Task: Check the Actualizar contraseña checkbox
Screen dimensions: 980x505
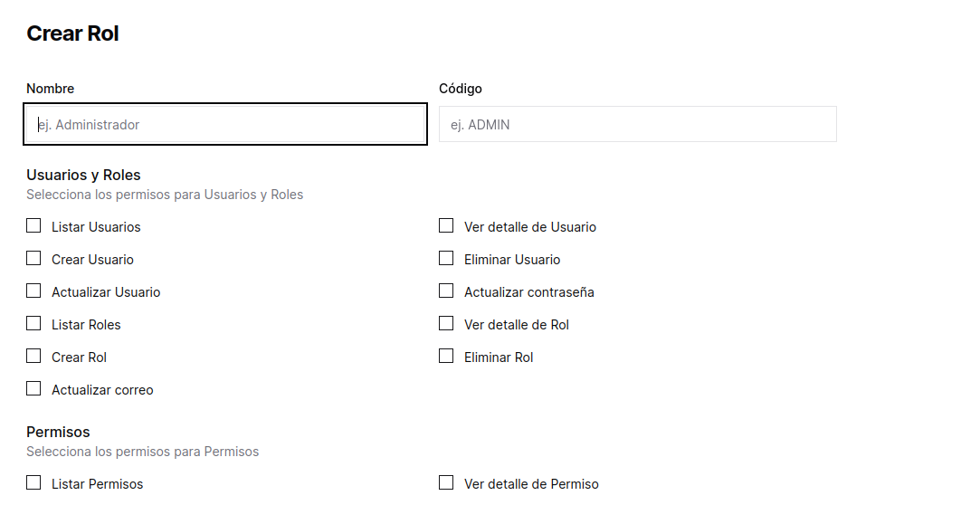Action: point(446,291)
